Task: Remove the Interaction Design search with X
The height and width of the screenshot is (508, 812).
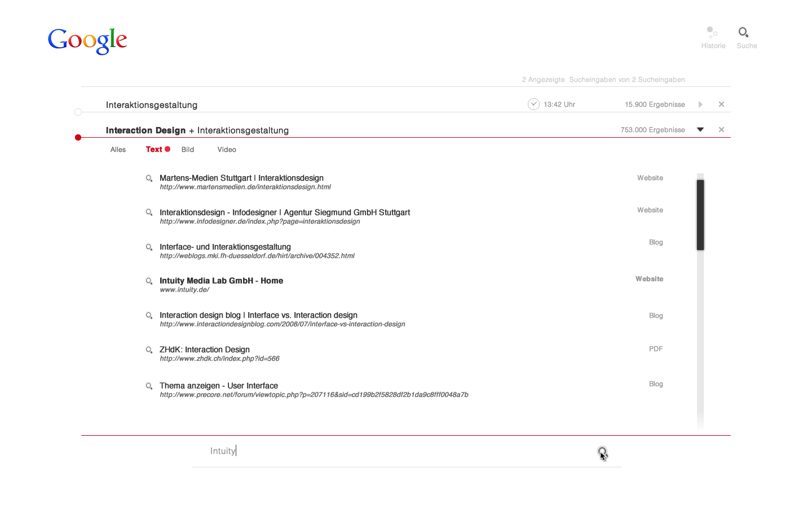Action: [721, 130]
